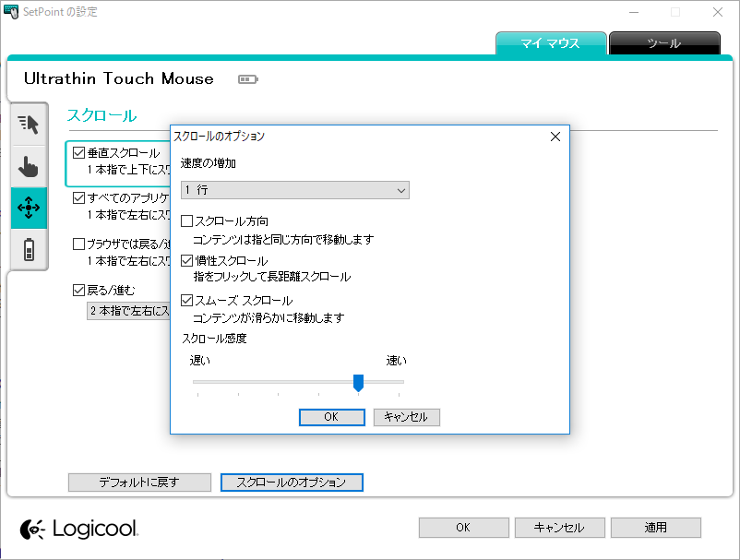
Task: Enable the スクロール方向 option
Action: tap(185, 220)
